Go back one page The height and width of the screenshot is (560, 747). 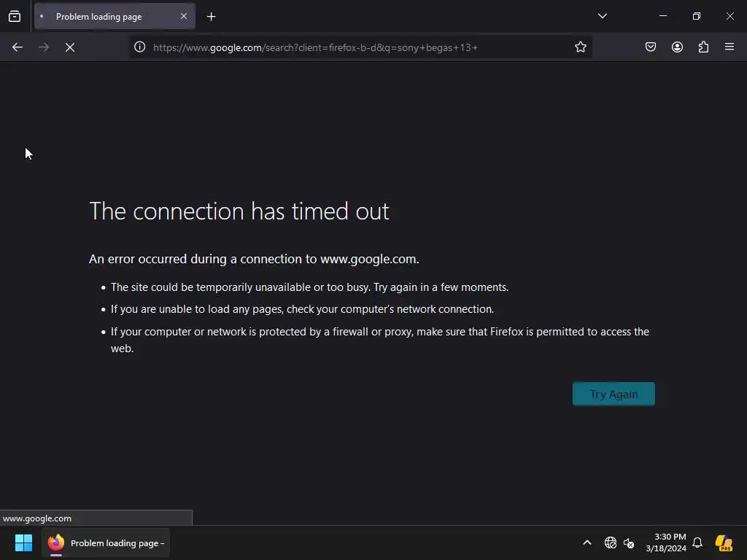pyautogui.click(x=18, y=47)
